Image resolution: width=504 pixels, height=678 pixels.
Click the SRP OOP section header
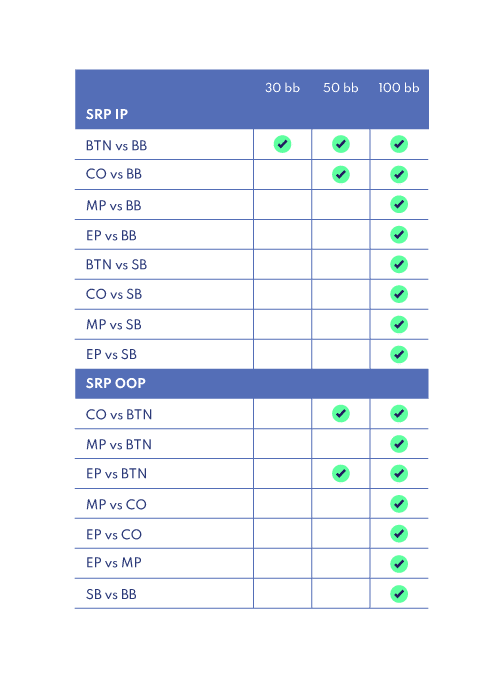point(115,383)
